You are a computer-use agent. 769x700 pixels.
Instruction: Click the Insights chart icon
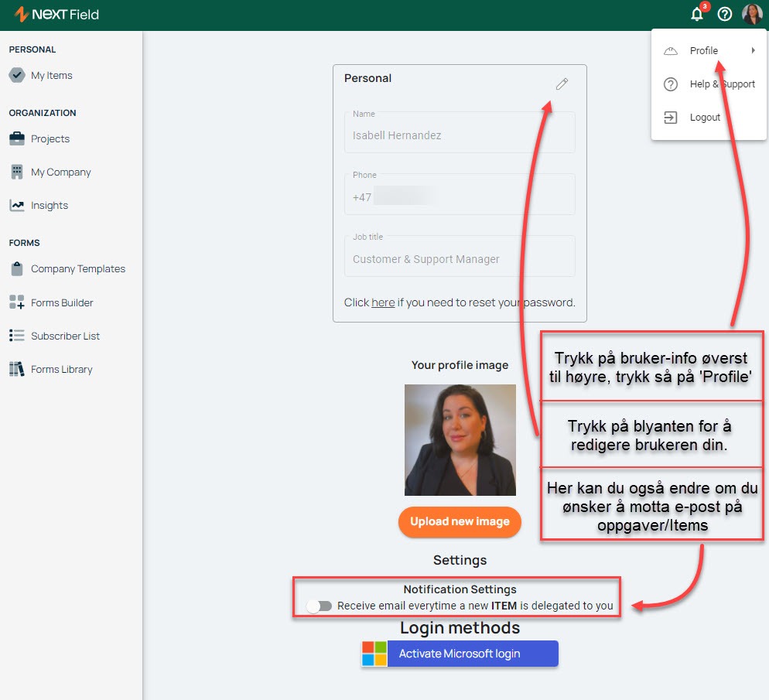(17, 205)
